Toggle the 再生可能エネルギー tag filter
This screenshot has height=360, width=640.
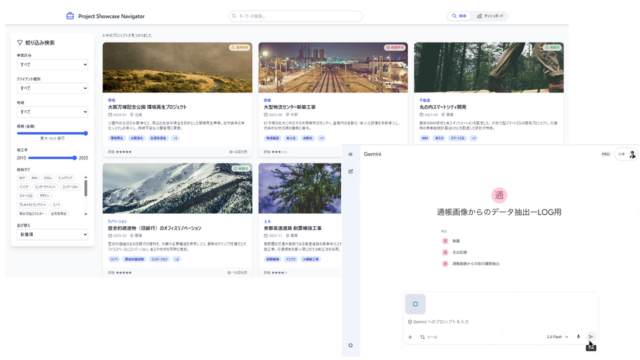[x=31, y=214]
